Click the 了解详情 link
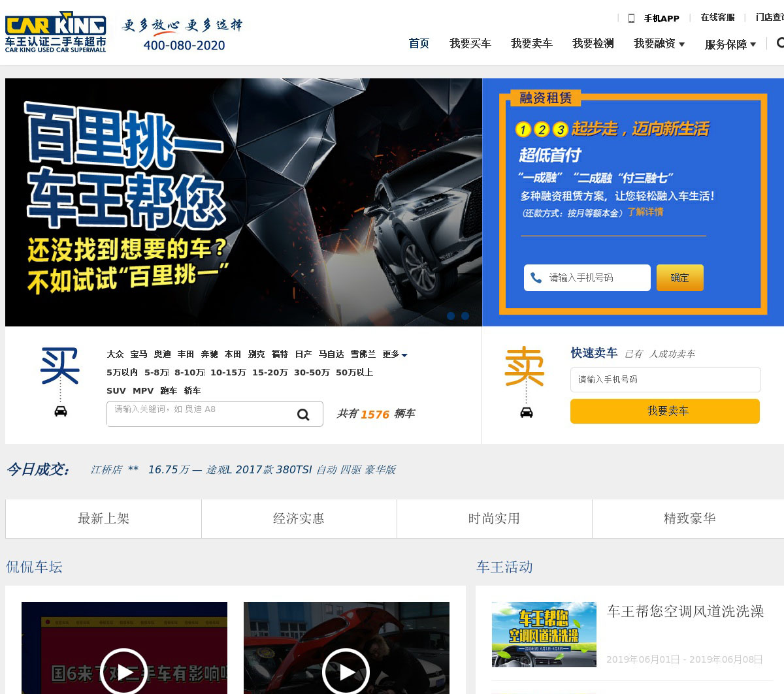 click(645, 212)
